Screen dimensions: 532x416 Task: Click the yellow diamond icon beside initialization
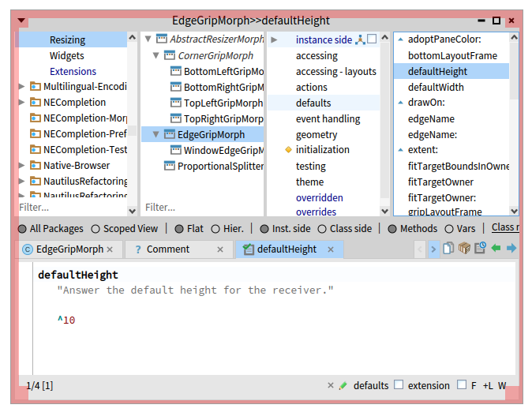pos(288,150)
